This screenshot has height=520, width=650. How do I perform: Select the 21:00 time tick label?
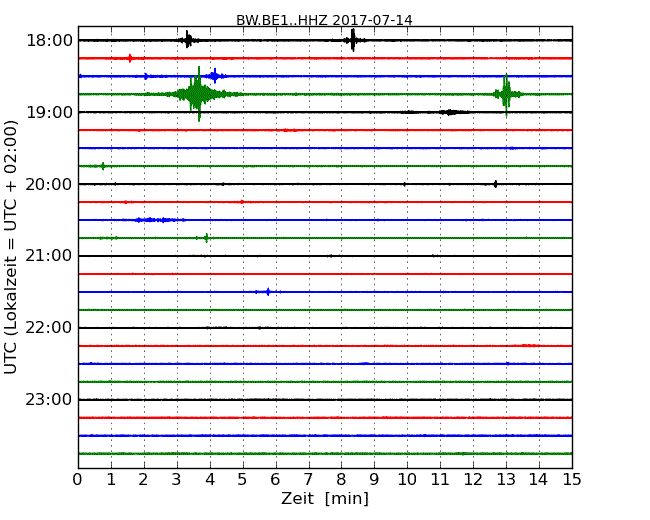[x=49, y=256]
